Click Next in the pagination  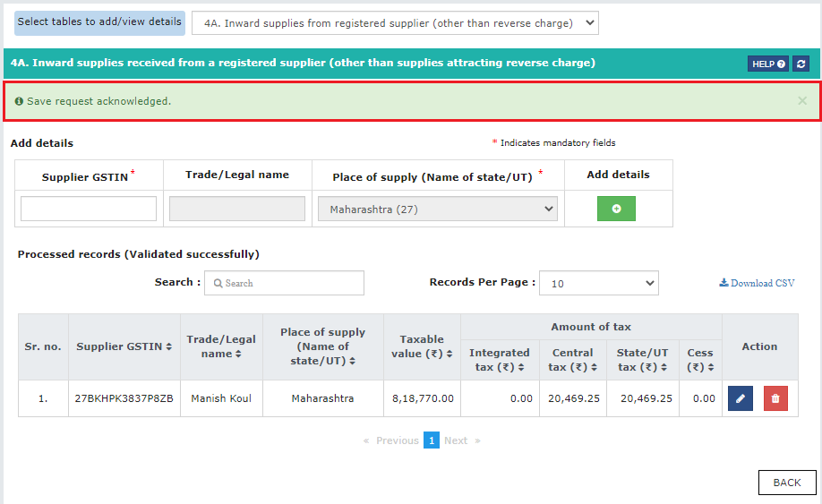[456, 440]
